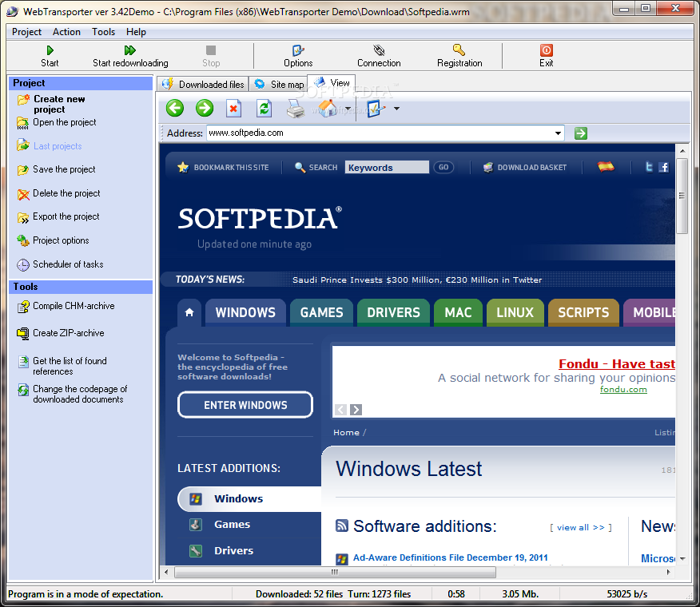Click Start redownloading double-arrow icon

pyautogui.click(x=130, y=50)
